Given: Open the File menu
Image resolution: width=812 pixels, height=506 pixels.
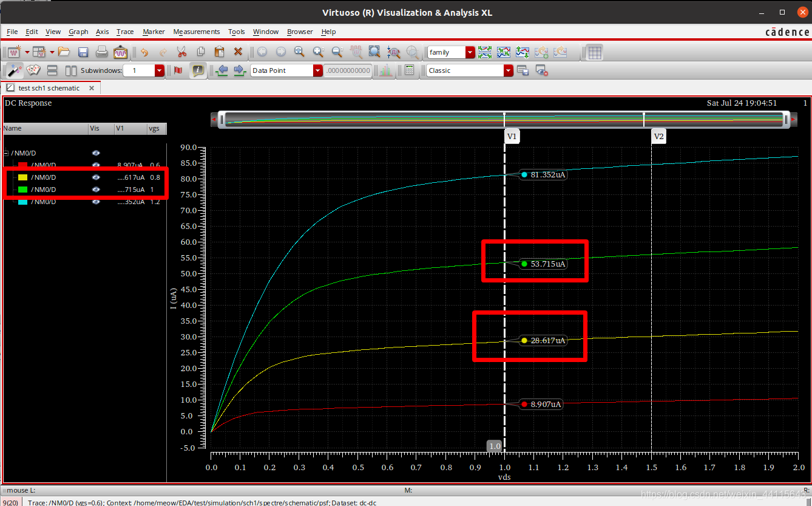Looking at the screenshot, I should pyautogui.click(x=12, y=32).
